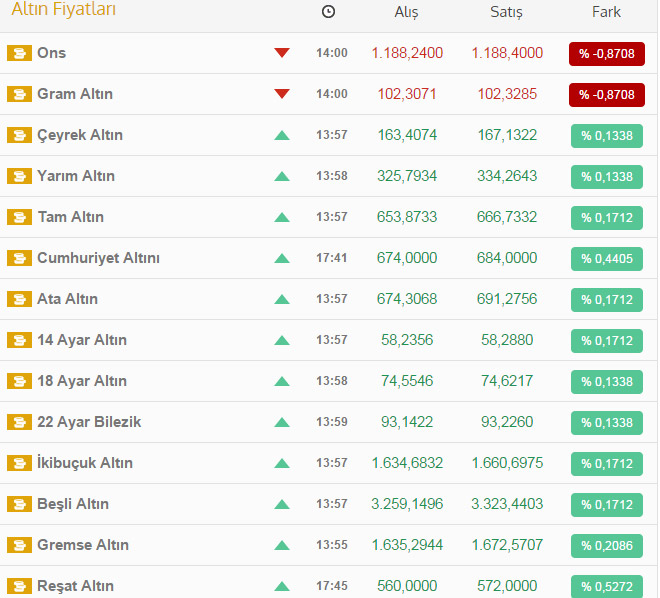The height and width of the screenshot is (598, 660).
Task: Click the gold icon beside Çeyrek Altın
Action: coord(19,136)
